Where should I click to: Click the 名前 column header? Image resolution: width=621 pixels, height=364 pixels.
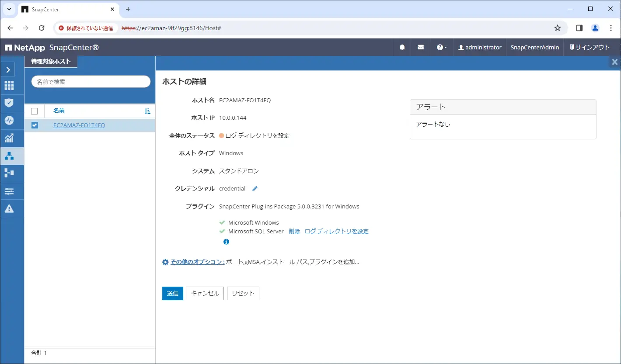click(x=59, y=111)
